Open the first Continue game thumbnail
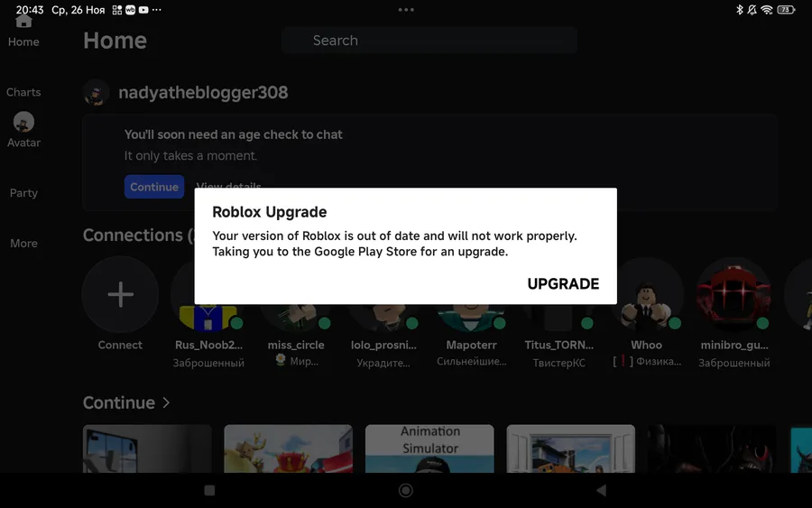Viewport: 812px width, 508px height. coord(147,448)
